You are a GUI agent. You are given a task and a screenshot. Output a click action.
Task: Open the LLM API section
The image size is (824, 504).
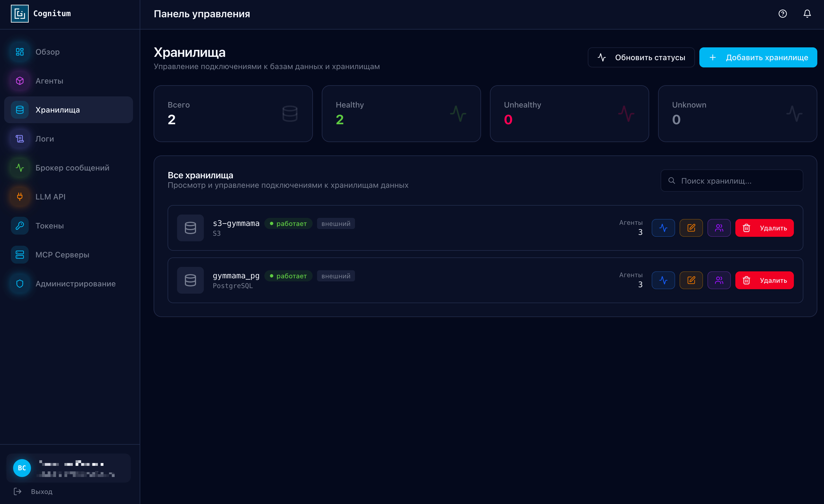(50, 196)
